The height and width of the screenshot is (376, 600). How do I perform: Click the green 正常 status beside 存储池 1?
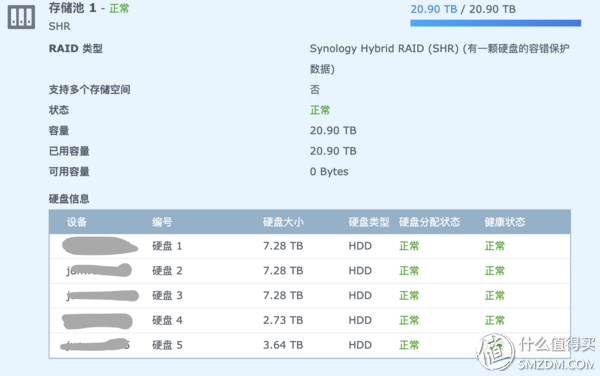pyautogui.click(x=119, y=8)
